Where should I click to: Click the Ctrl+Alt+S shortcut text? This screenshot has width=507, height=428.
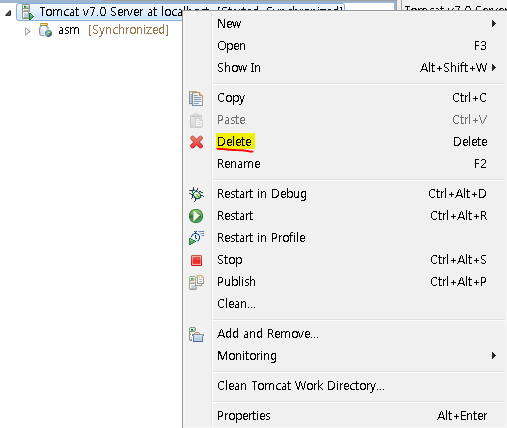(x=458, y=260)
